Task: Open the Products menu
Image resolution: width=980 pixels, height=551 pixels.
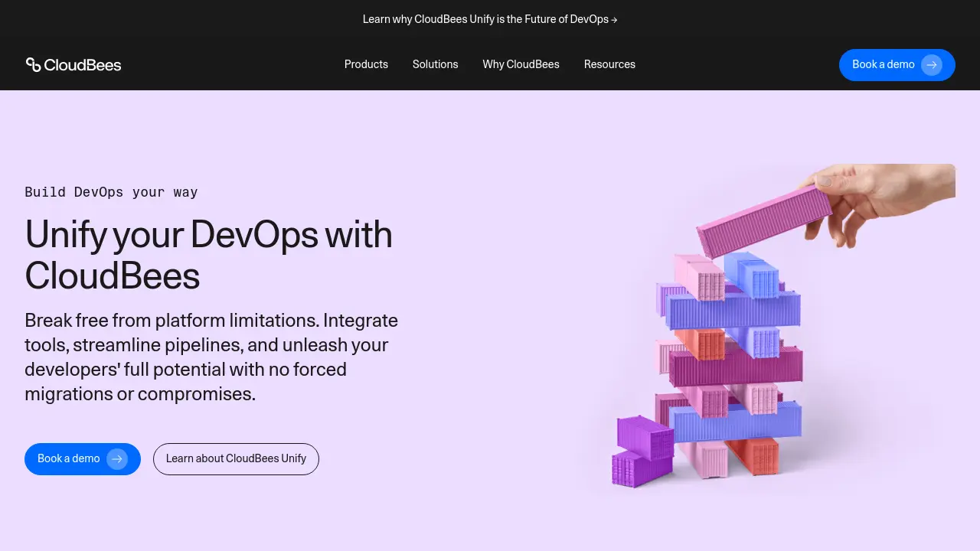Action: [366, 64]
